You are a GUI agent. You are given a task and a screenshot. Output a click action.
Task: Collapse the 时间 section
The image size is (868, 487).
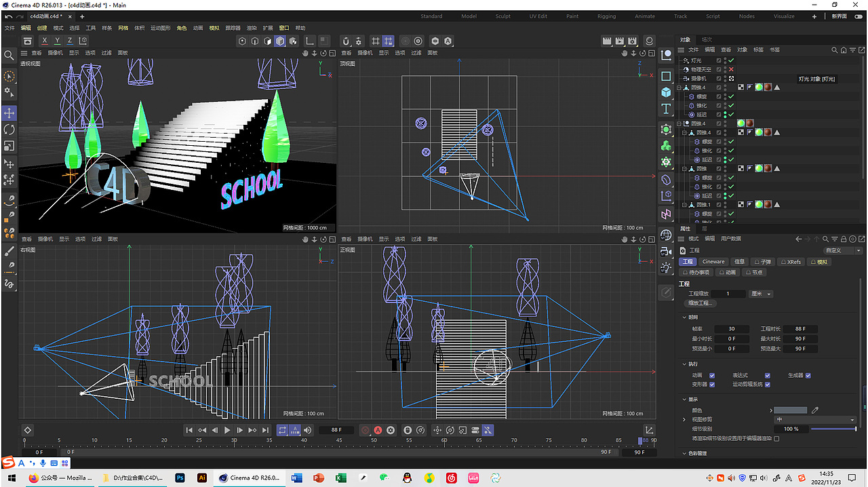tap(684, 317)
